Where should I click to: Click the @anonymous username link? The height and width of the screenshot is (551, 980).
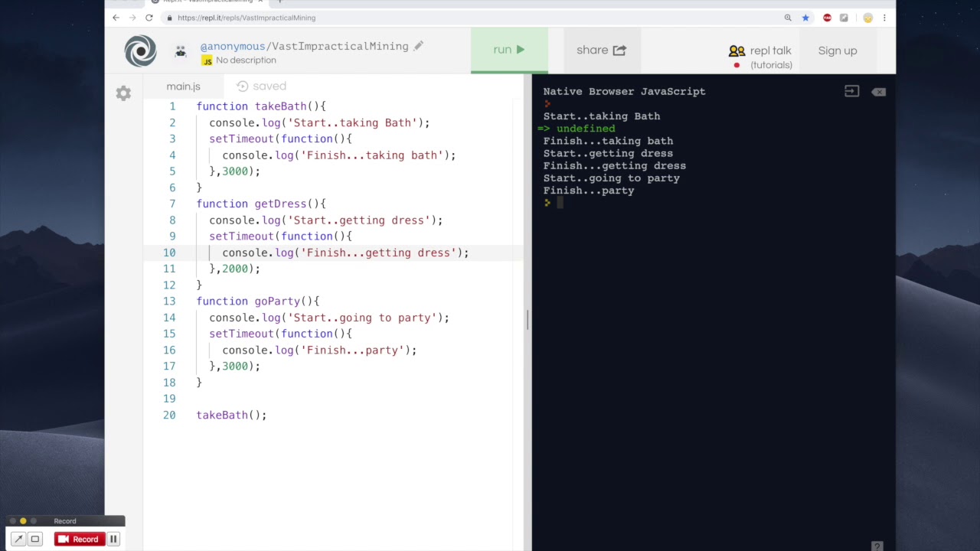pyautogui.click(x=233, y=46)
